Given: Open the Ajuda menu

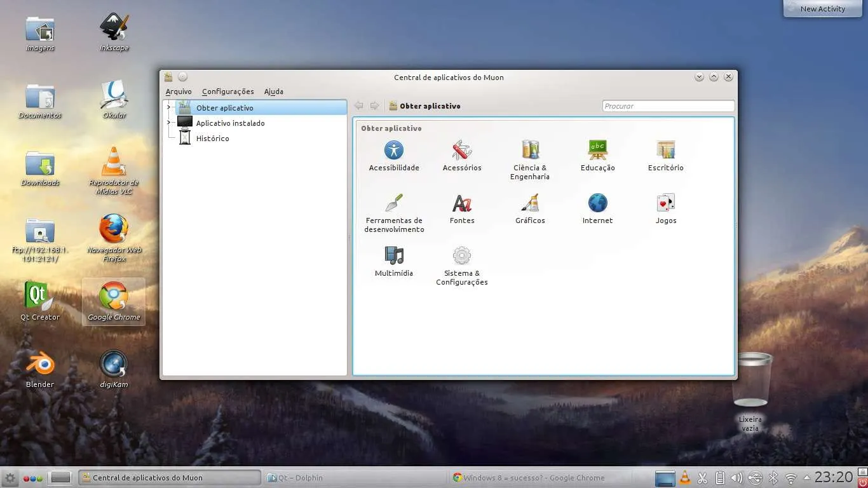Looking at the screenshot, I should [x=273, y=91].
